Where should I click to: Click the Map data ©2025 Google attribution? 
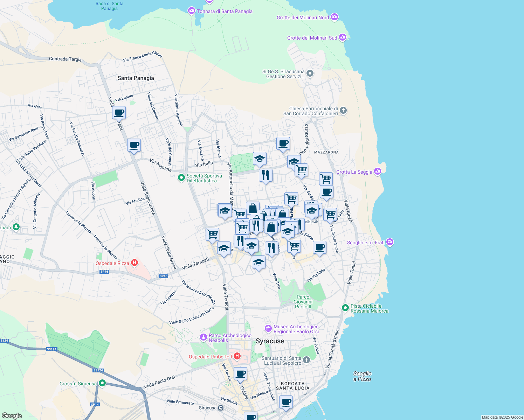tap(502, 417)
